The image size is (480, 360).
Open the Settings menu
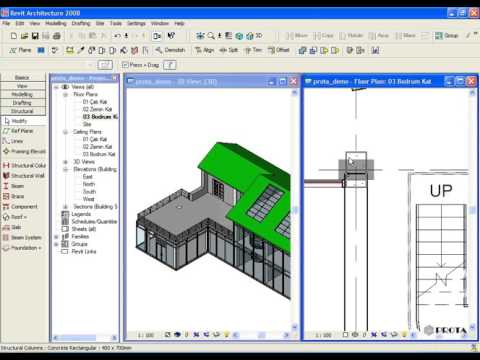tap(136, 23)
